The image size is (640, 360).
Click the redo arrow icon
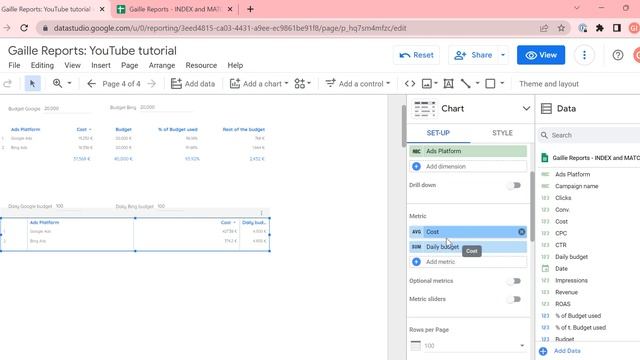7,84
